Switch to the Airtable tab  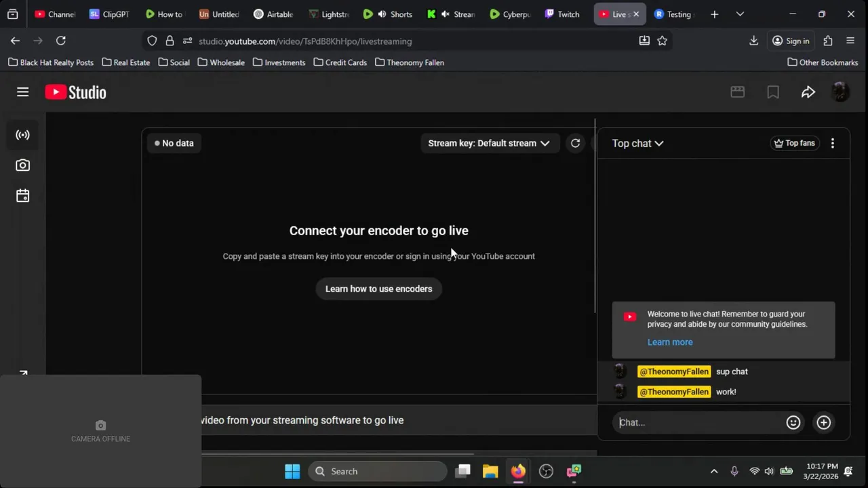pyautogui.click(x=273, y=14)
